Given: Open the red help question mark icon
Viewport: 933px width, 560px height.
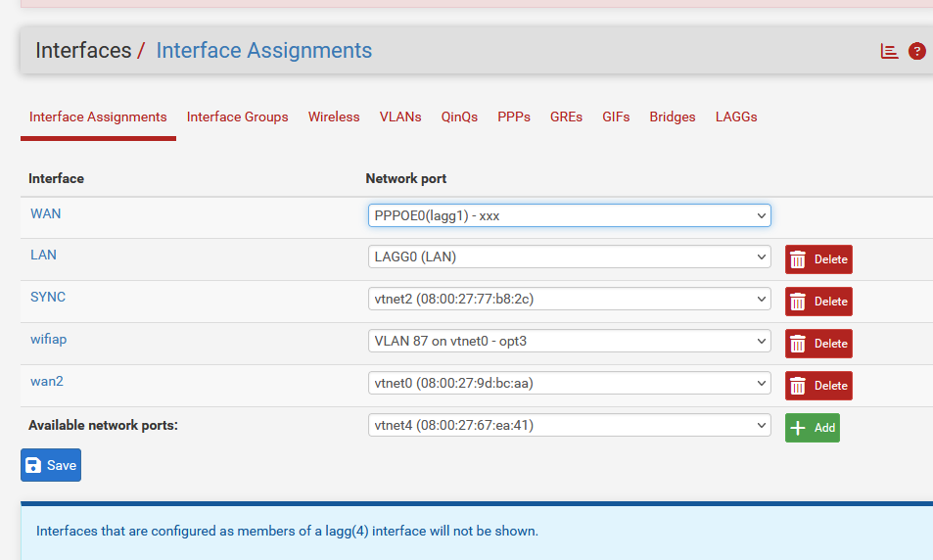Looking at the screenshot, I should [916, 51].
